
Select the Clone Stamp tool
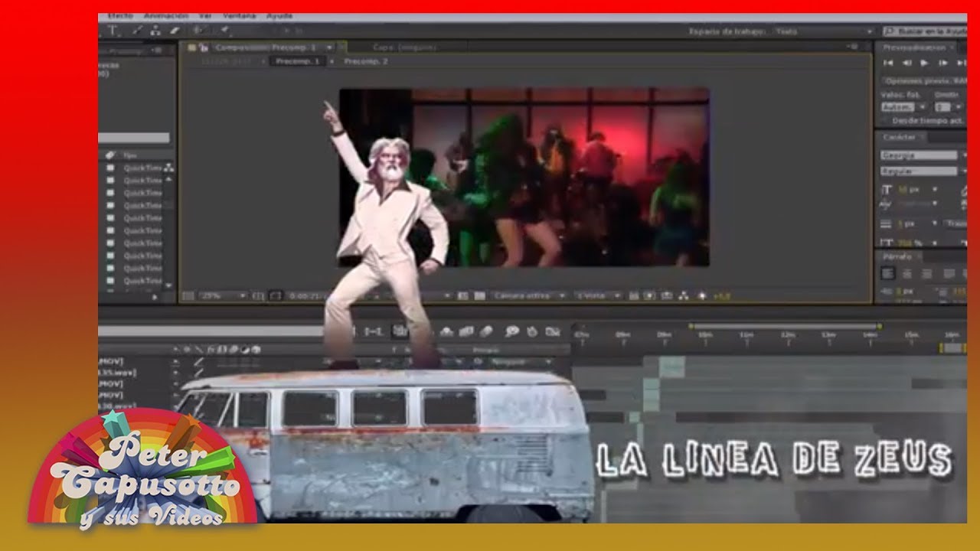pos(156,31)
